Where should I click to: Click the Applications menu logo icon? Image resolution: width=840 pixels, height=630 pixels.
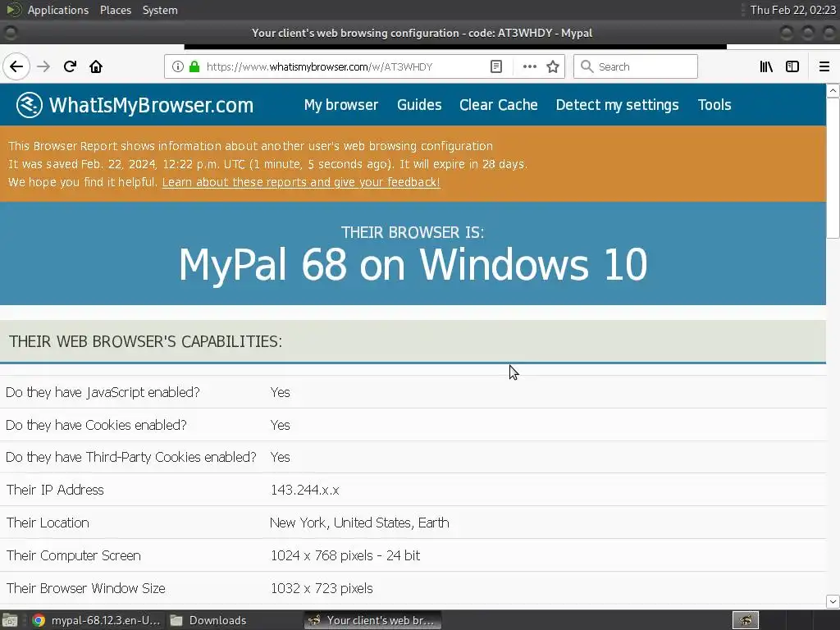tap(13, 10)
